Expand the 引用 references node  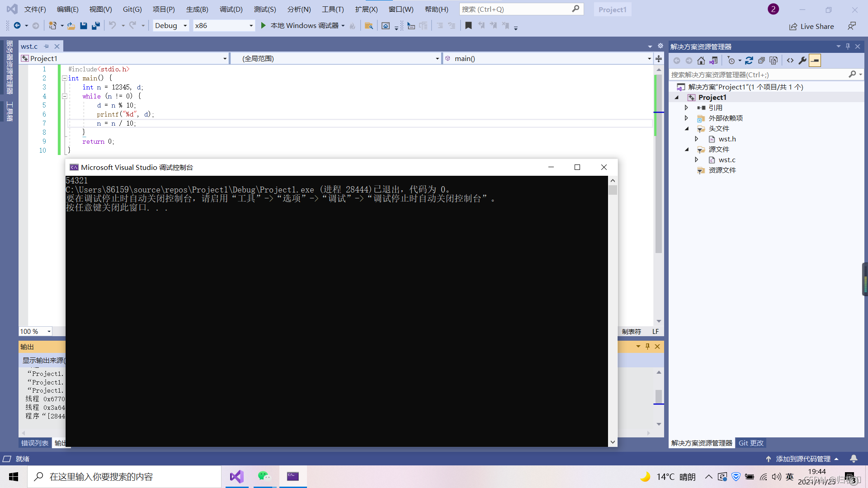[x=686, y=108]
